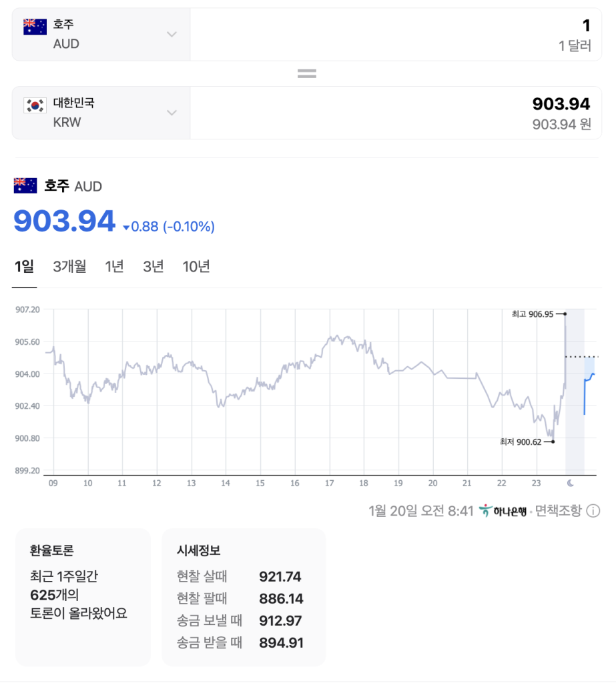616x683 pixels.
Task: Click the blue down-triangle change indicator
Action: coord(126,227)
